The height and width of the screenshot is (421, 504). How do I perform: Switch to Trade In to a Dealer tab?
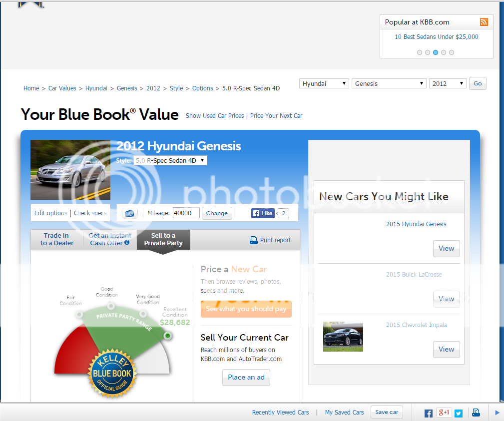(57, 239)
